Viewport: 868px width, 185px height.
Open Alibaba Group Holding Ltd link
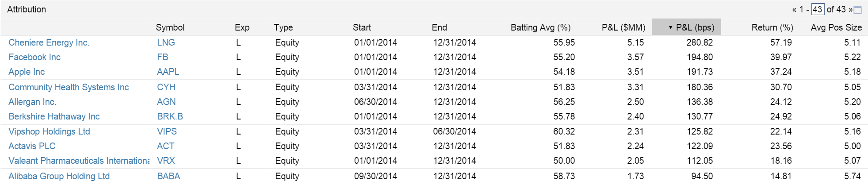pyautogui.click(x=59, y=176)
